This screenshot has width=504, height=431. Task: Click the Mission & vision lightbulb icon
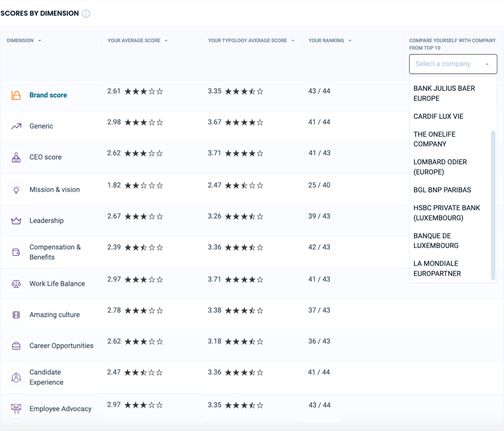16,190
